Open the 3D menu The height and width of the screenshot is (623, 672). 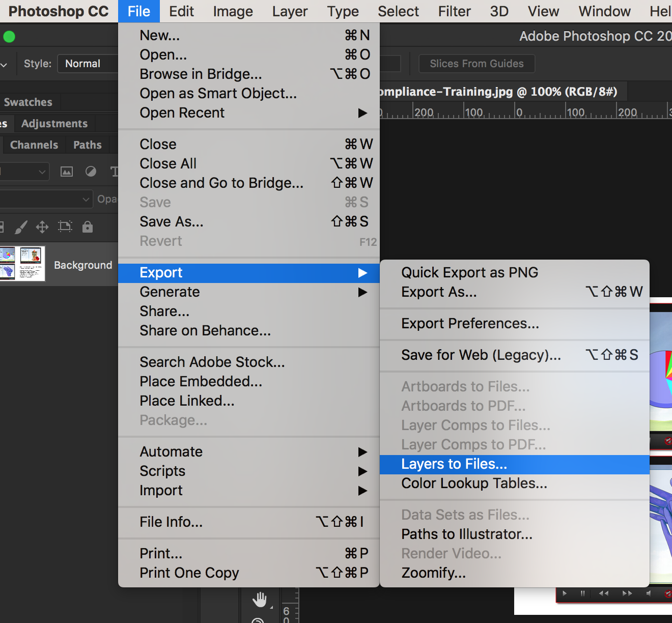[499, 11]
